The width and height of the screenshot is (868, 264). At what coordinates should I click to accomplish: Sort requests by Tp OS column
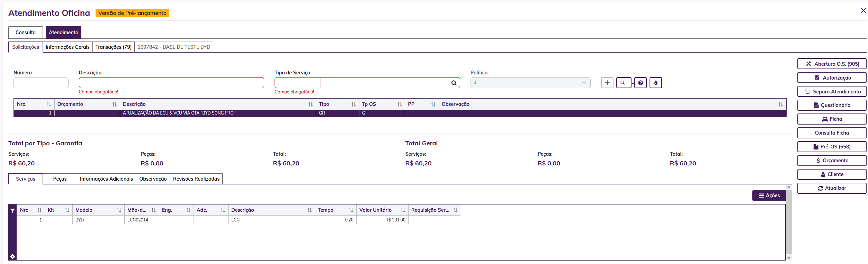click(x=399, y=104)
